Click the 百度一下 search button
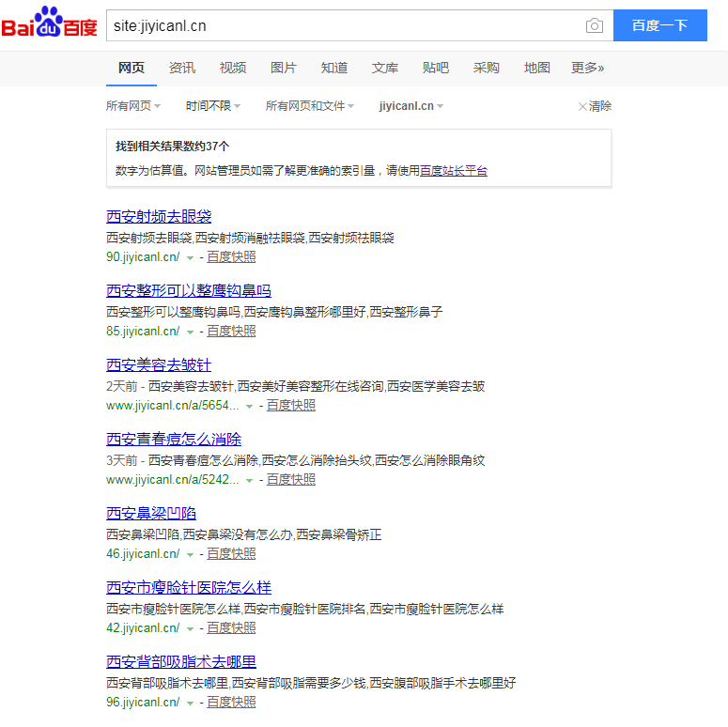The height and width of the screenshot is (727, 728). click(x=659, y=25)
